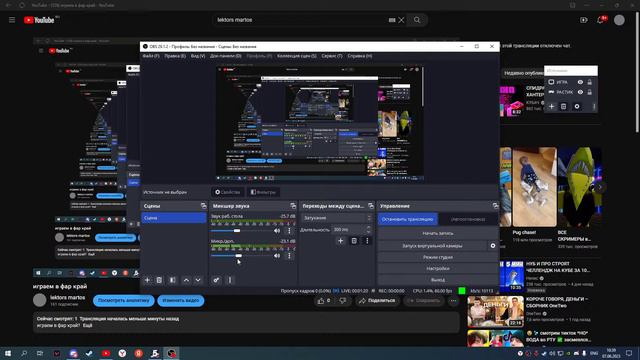The width and height of the screenshot is (640, 360).
Task: Open source properties gear in Sources dock
Action: (x=577, y=107)
